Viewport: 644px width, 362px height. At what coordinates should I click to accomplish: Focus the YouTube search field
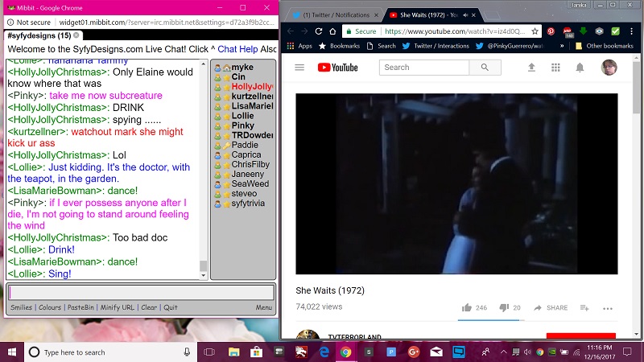pos(424,68)
